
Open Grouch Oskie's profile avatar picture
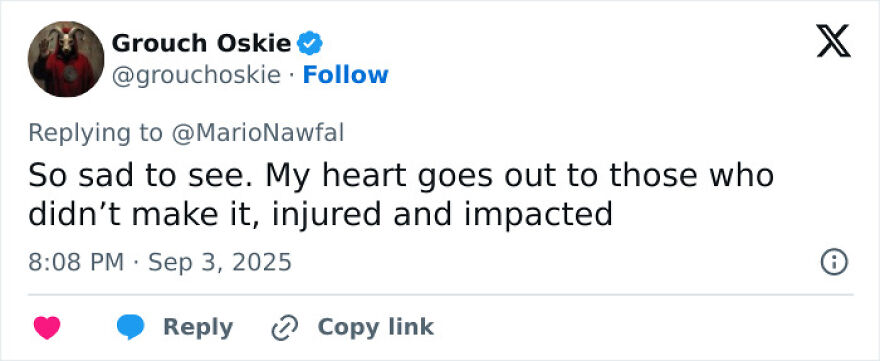[66, 59]
